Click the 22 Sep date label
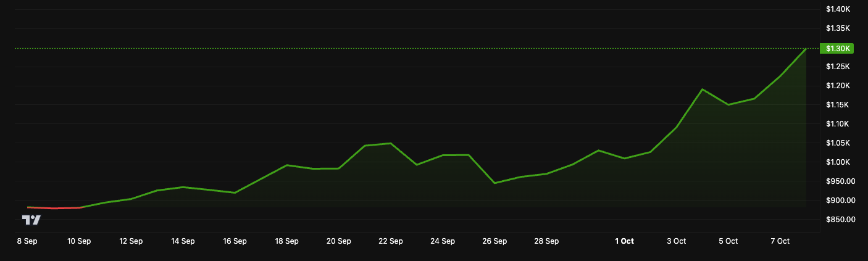Screen dimensions: 868x261 [x=390, y=241]
